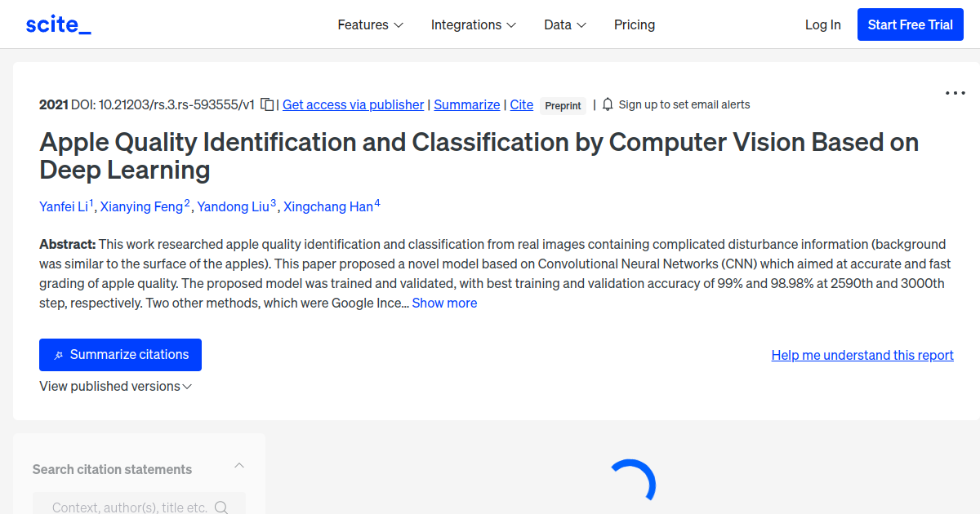
Task: Open the Integrations dropdown
Action: pos(473,24)
